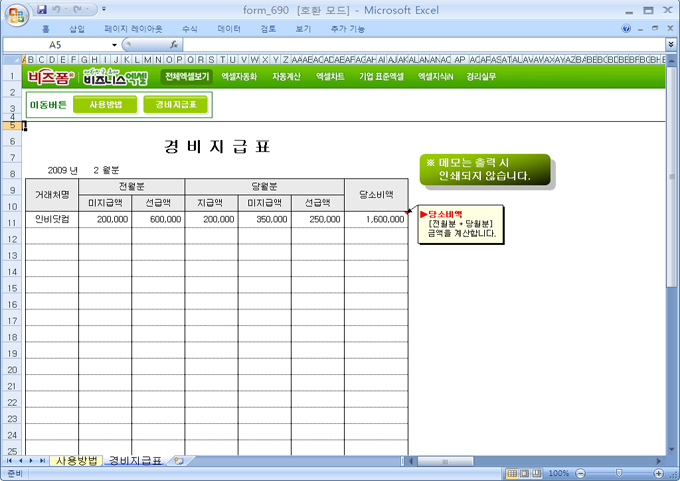Click the 경 비 지 급 표 title
The height and width of the screenshot is (481, 680).
(x=217, y=147)
